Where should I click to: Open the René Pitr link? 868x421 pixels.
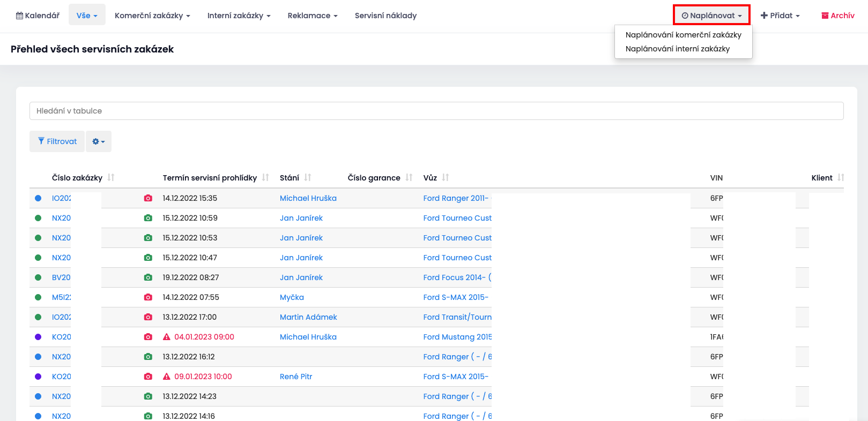[296, 377]
